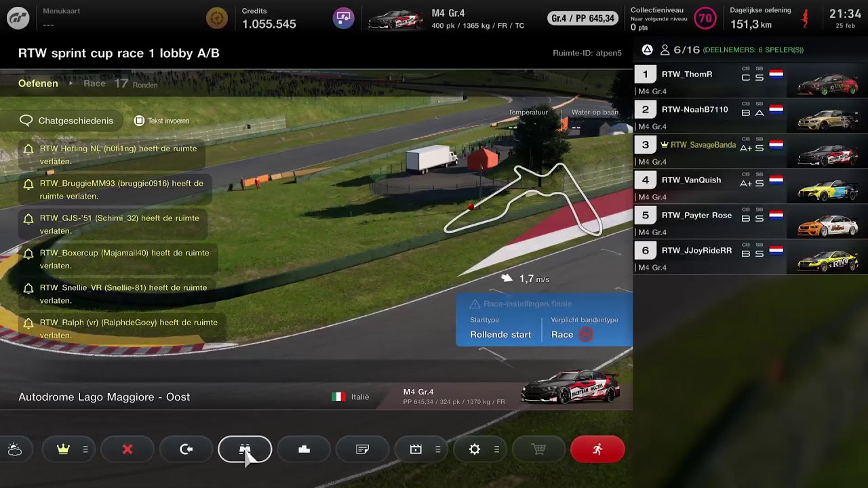868x488 pixels.
Task: Click the RTW_Snellie_VR left message
Action: tap(118, 294)
